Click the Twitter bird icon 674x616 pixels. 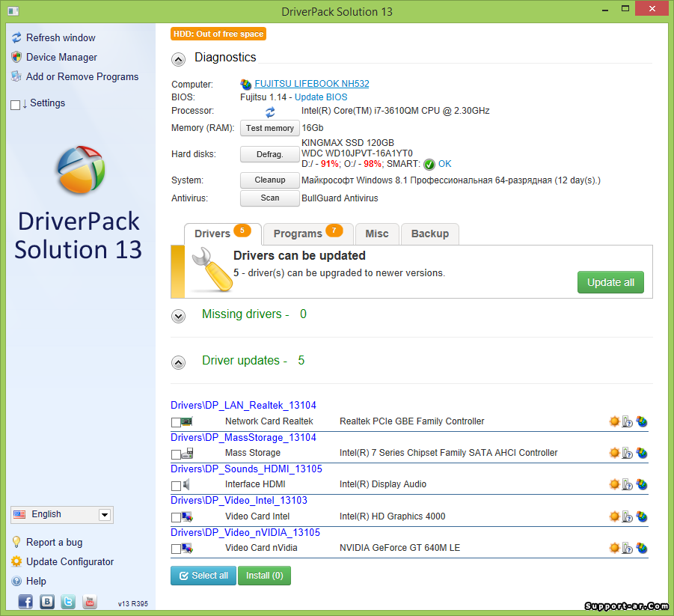click(68, 601)
